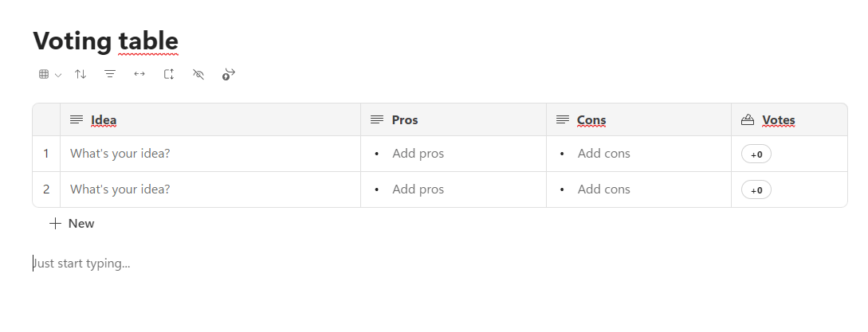The image size is (868, 332).
Task: Open the filter lines icon
Action: pos(110,74)
